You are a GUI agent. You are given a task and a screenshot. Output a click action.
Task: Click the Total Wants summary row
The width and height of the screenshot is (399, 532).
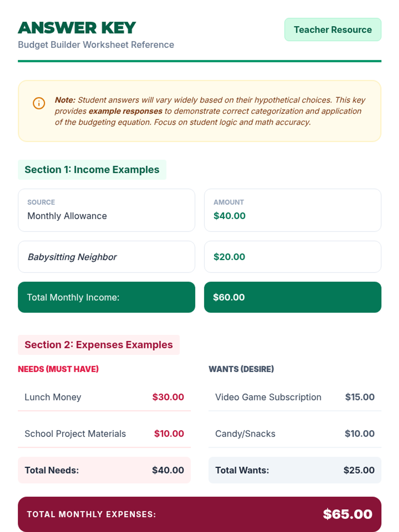pyautogui.click(x=295, y=470)
